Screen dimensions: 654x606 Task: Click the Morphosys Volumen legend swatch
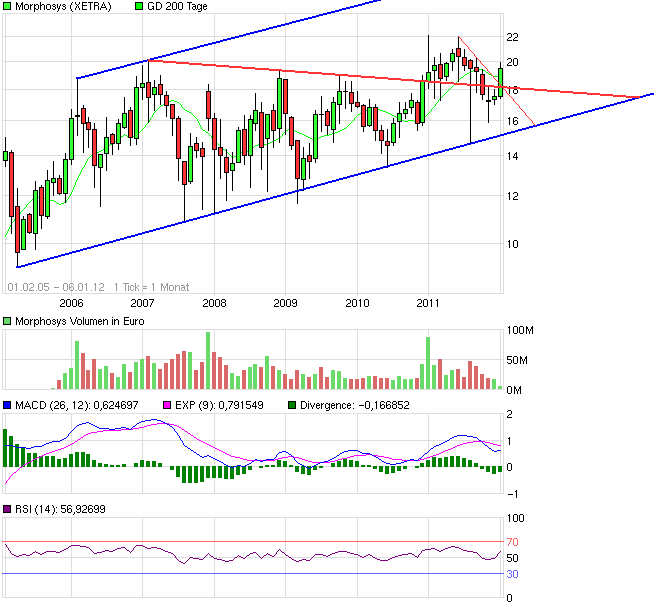click(x=7, y=321)
